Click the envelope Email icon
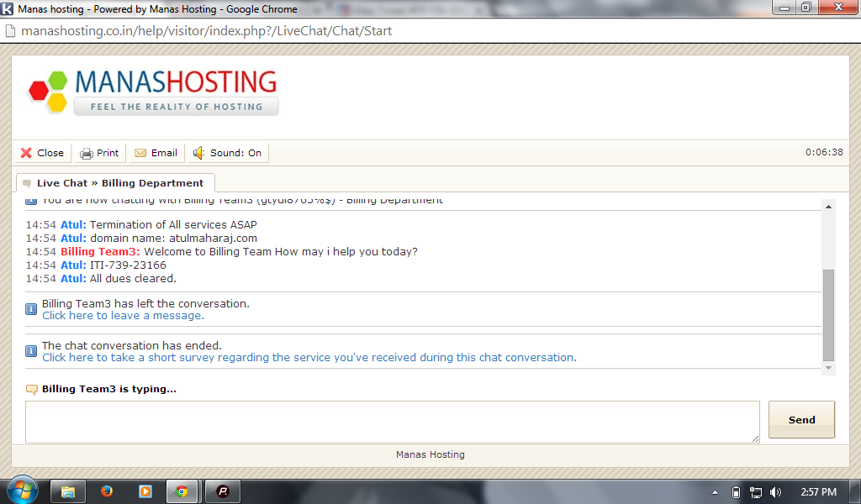The width and height of the screenshot is (861, 504). [140, 153]
